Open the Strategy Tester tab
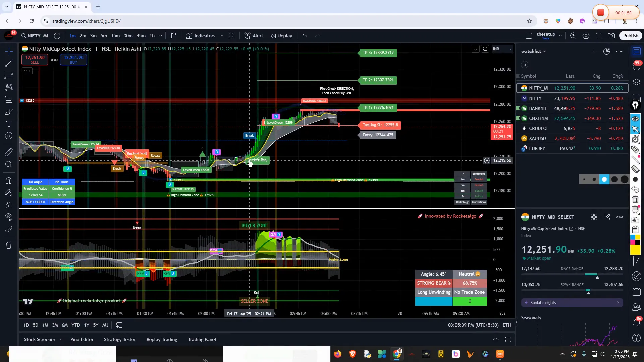Image resolution: width=644 pixels, height=362 pixels. pyautogui.click(x=119, y=339)
